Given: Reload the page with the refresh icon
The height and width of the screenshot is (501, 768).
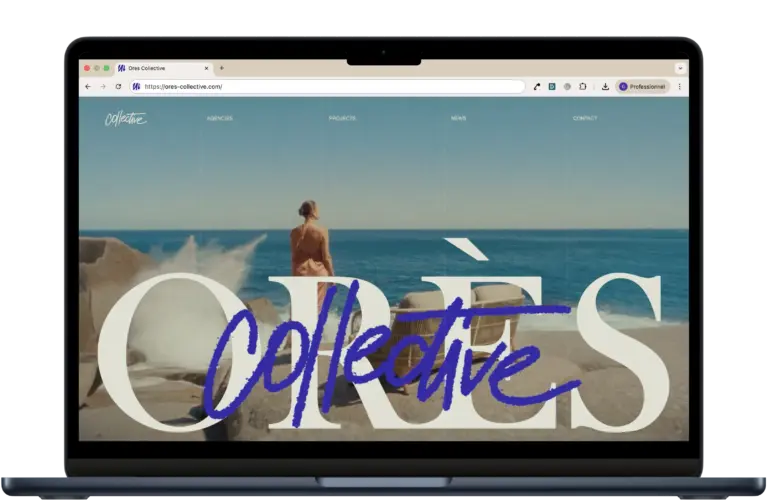Looking at the screenshot, I should click(x=118, y=87).
